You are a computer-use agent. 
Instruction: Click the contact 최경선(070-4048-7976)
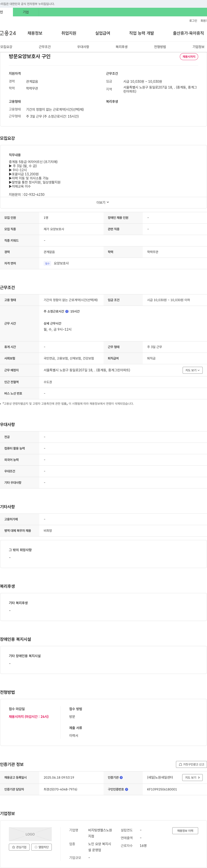pyautogui.click(x=60, y=789)
